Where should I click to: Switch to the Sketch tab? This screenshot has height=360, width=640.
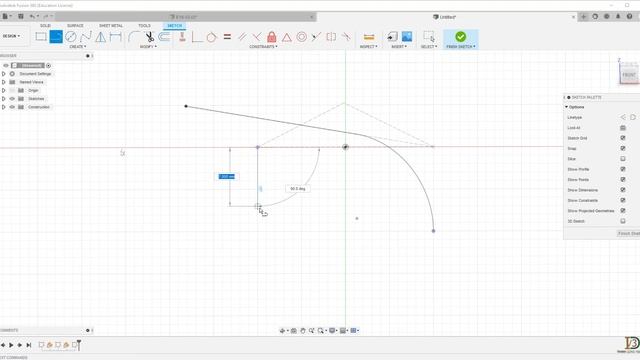(x=175, y=26)
